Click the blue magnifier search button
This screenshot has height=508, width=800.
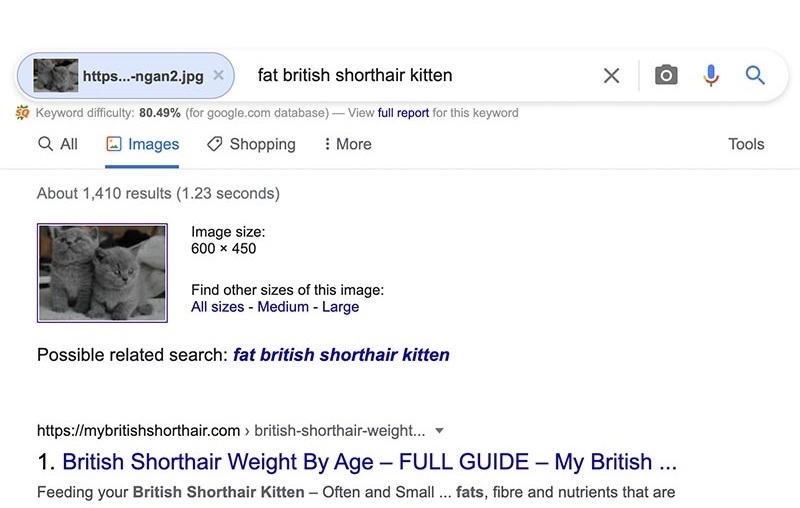coord(755,75)
